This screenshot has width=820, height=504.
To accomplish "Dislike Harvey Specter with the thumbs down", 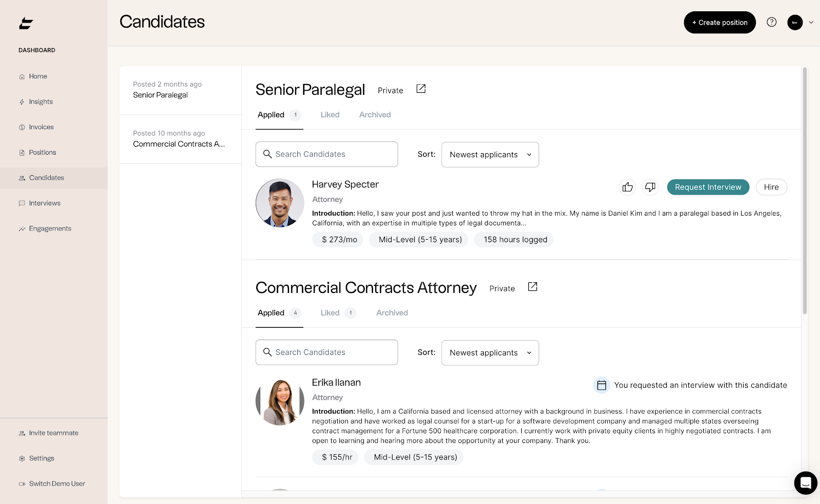I will pos(650,187).
